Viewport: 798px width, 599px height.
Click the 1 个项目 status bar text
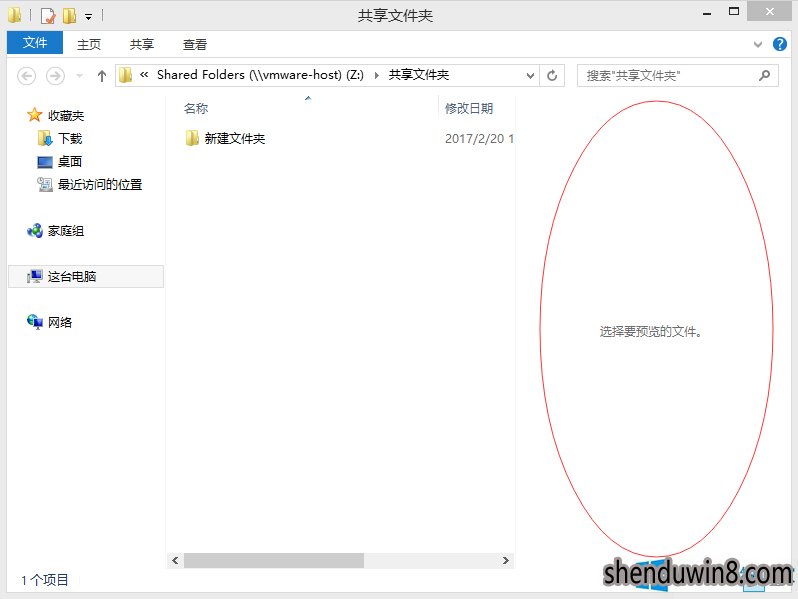pos(45,580)
